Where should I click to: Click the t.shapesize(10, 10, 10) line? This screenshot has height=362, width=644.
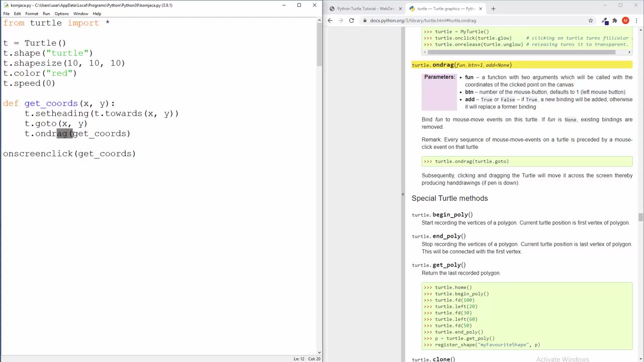[64, 63]
